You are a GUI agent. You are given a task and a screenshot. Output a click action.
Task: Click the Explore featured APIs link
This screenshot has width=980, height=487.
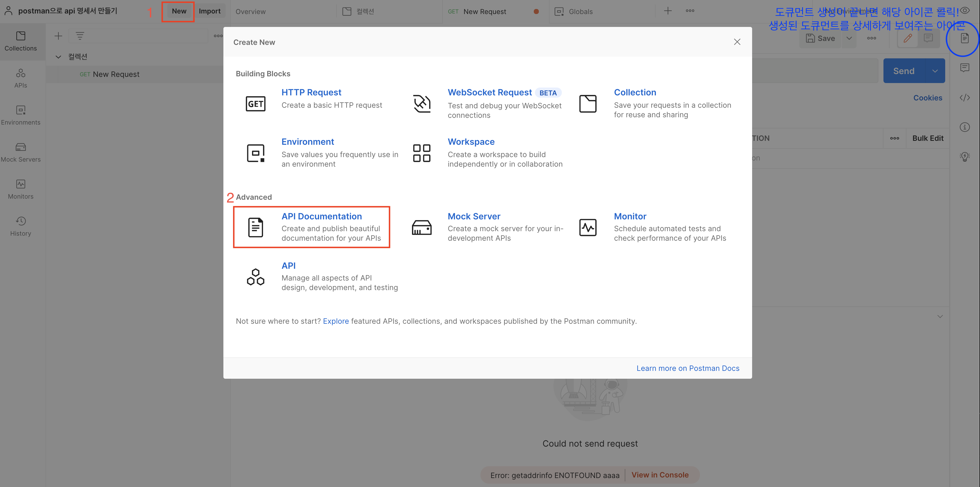[x=336, y=321]
